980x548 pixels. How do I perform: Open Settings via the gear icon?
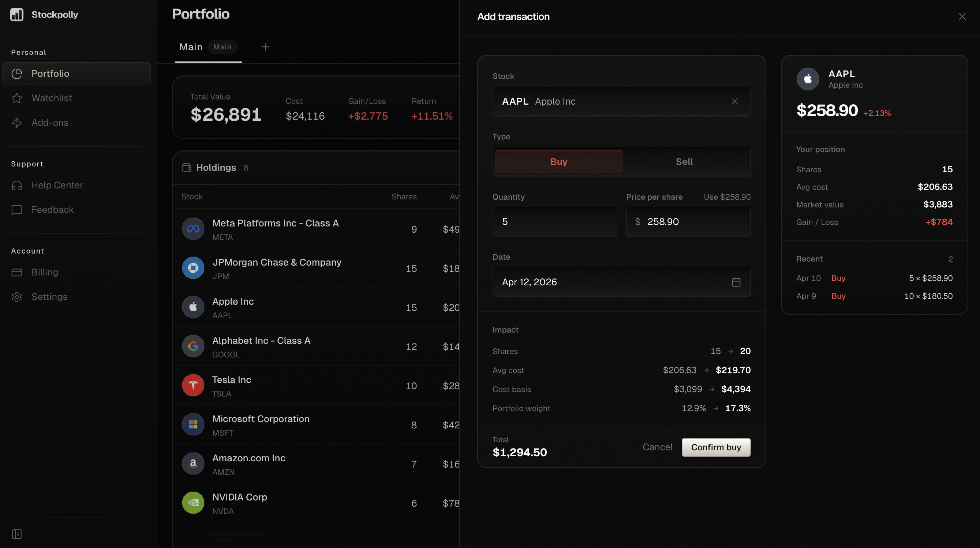[17, 297]
